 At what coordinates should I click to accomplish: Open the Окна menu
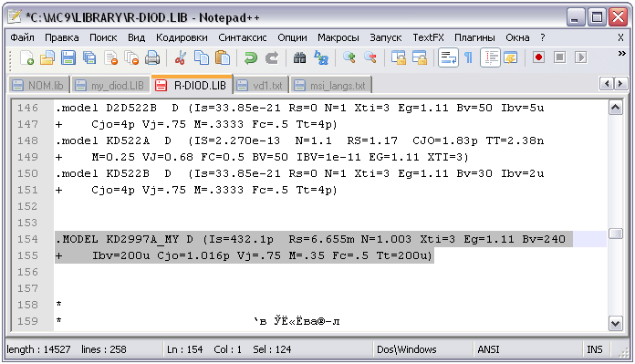click(517, 37)
